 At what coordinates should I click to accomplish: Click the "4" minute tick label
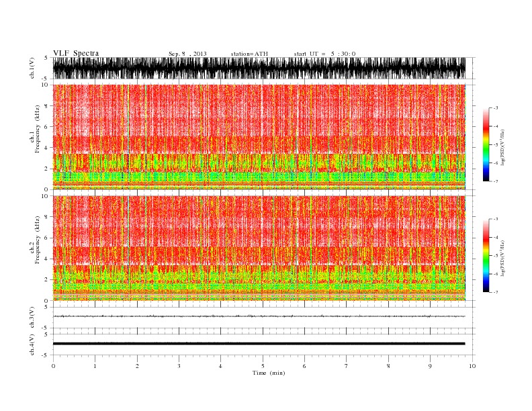click(x=220, y=366)
